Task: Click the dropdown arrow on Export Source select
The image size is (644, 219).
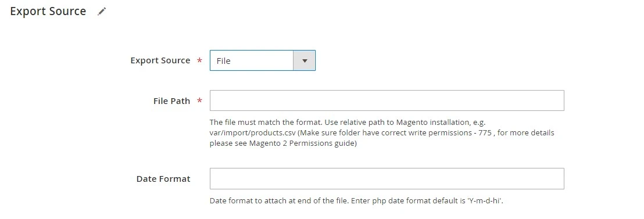Action: [305, 60]
